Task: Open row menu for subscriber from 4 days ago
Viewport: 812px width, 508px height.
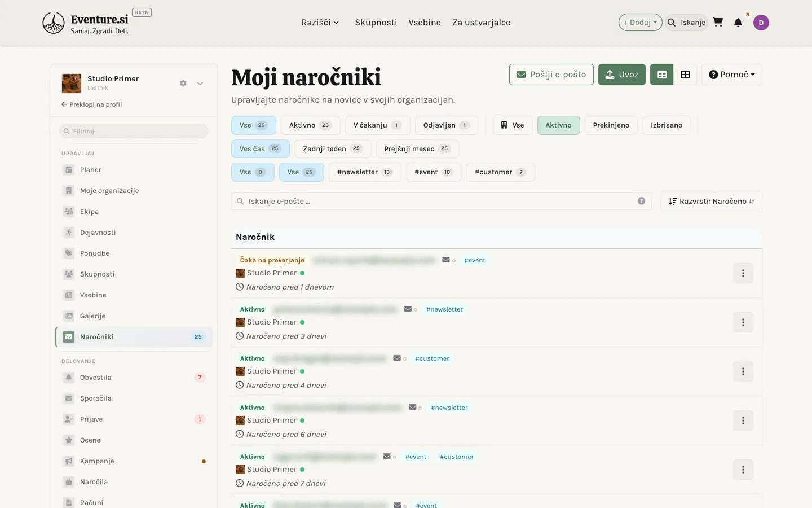Action: 743,371
